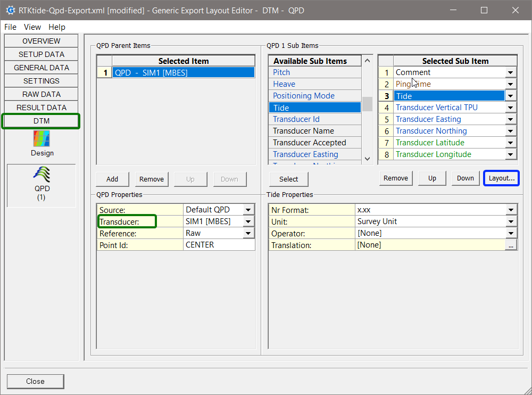Click the Point Id input field

click(218, 245)
